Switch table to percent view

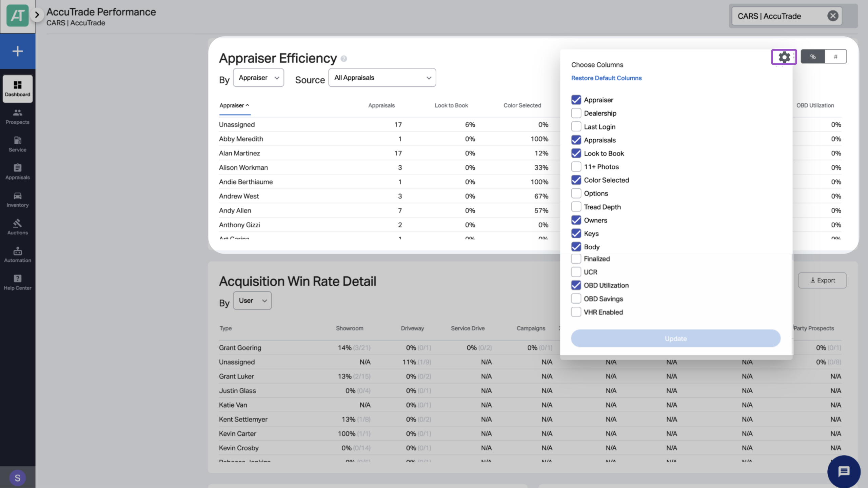[813, 57]
